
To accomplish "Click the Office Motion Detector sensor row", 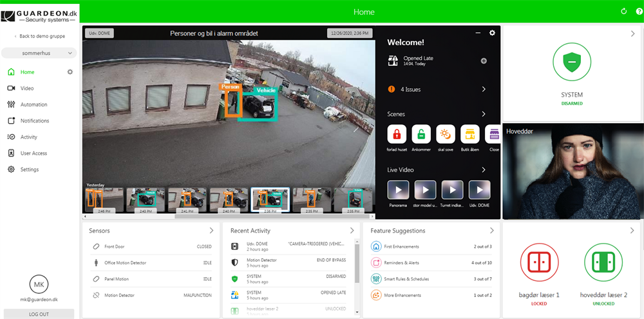I will pyautogui.click(x=150, y=263).
